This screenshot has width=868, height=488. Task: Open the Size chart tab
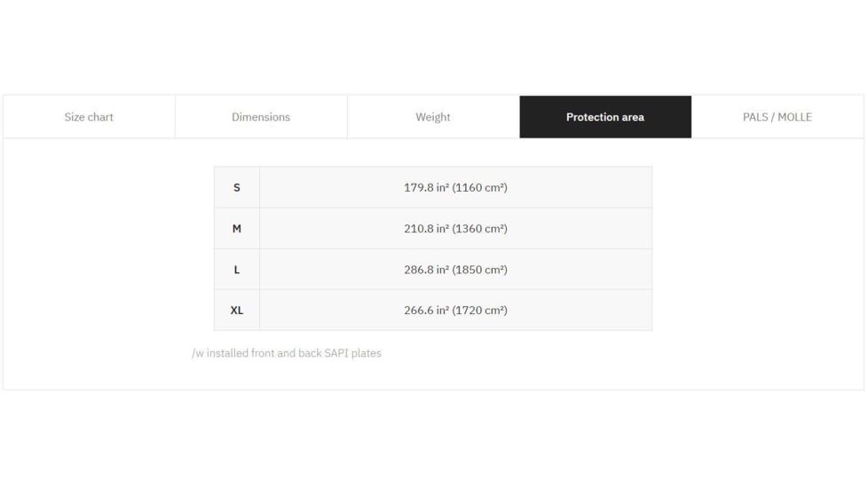(x=89, y=117)
